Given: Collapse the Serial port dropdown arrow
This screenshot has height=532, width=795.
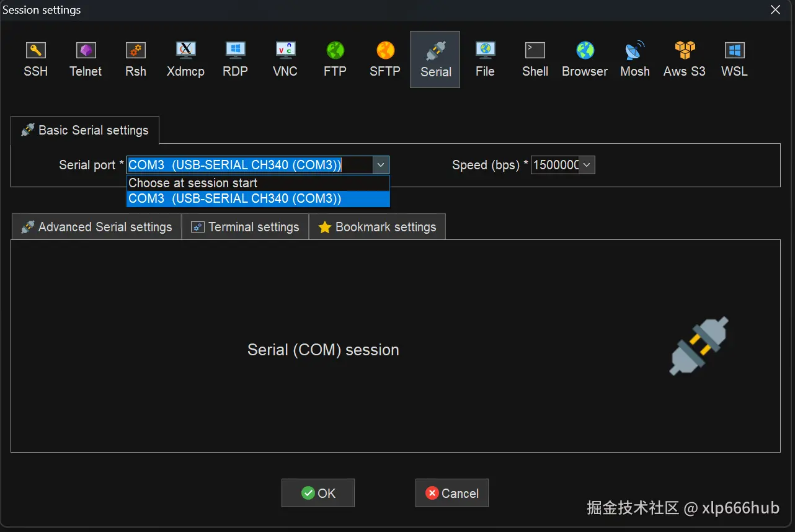Looking at the screenshot, I should (381, 165).
